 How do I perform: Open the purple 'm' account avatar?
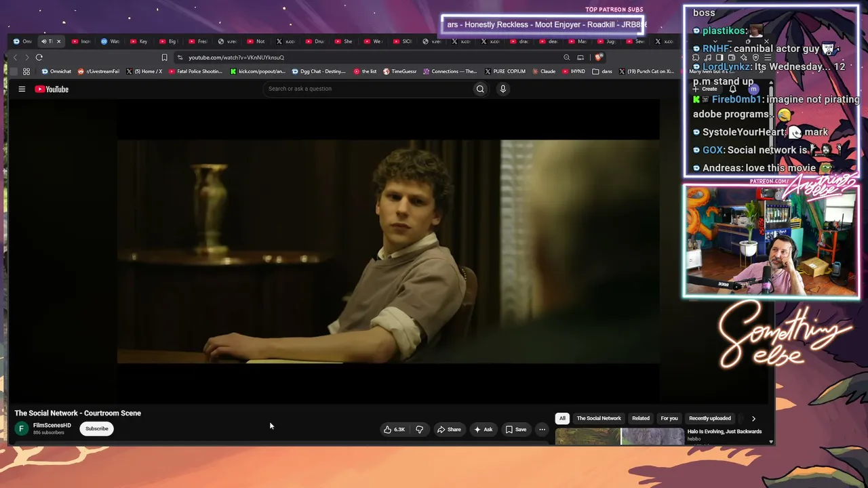coord(753,89)
